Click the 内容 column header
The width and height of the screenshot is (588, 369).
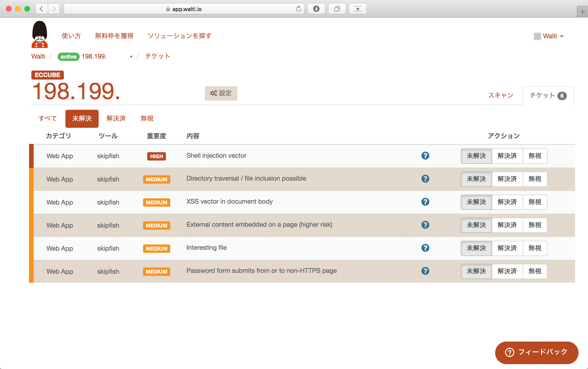193,136
